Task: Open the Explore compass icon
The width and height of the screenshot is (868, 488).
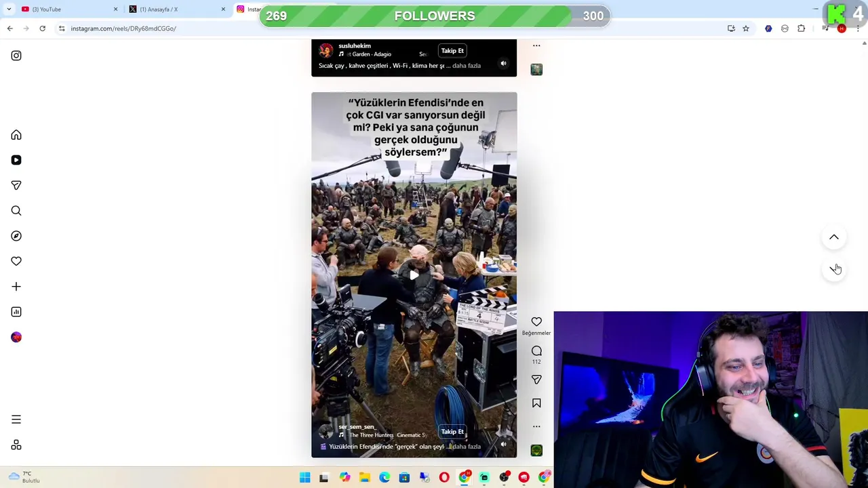Action: coord(16,236)
